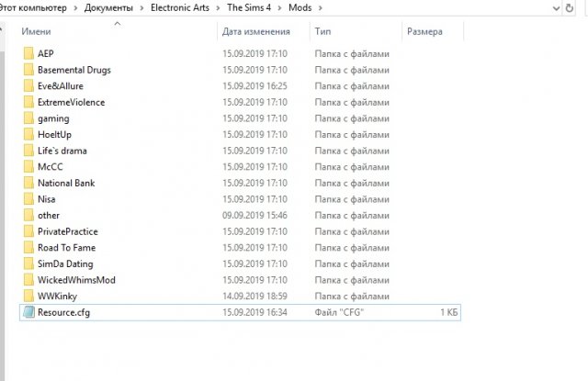Select the other folder name

(x=49, y=216)
